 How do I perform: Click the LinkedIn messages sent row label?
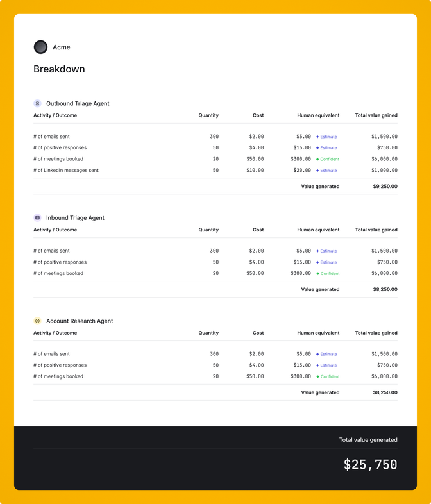tap(66, 170)
